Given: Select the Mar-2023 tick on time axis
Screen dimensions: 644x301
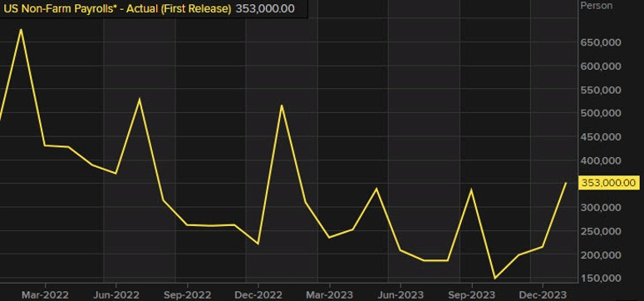Looking at the screenshot, I should pos(329,295).
